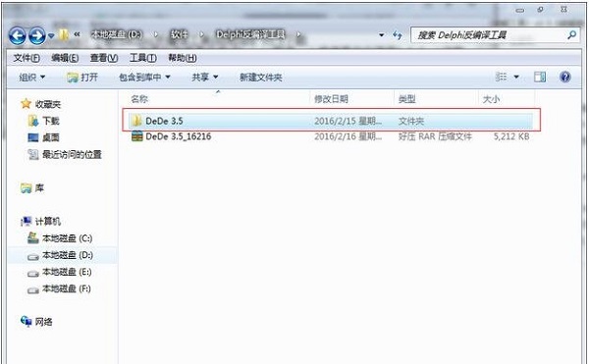This screenshot has width=589, height=364.
Task: Go back with the Back arrow button
Action: [x=18, y=36]
